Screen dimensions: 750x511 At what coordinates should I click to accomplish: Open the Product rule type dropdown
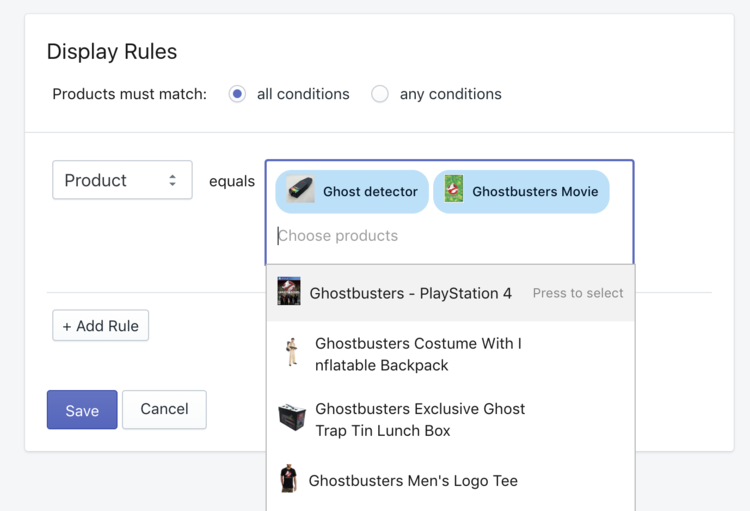(x=121, y=181)
